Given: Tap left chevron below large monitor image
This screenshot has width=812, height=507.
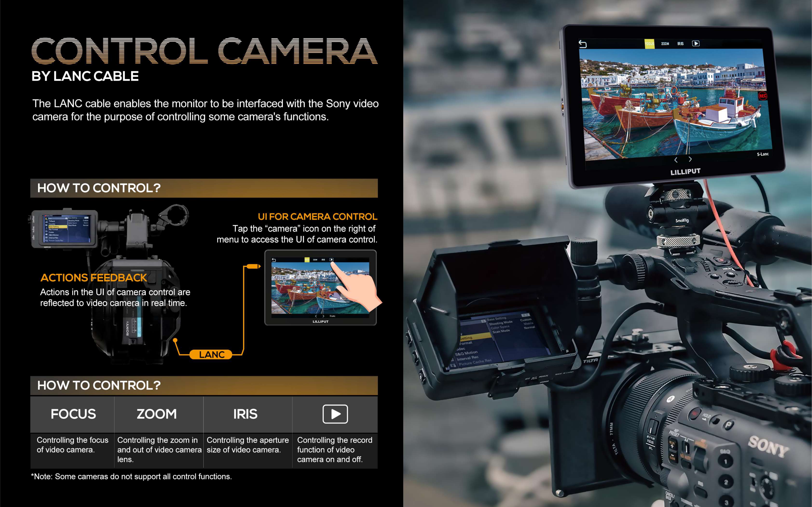Looking at the screenshot, I should pyautogui.click(x=676, y=160).
